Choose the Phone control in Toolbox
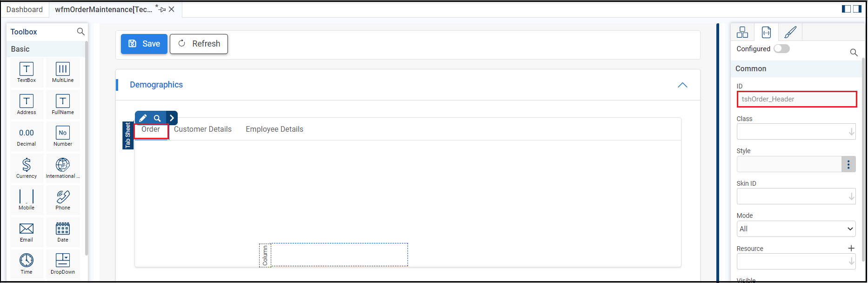This screenshot has height=283, width=868. (x=63, y=200)
